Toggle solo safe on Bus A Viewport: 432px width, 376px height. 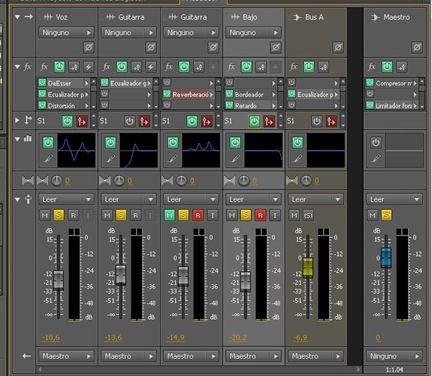point(308,215)
